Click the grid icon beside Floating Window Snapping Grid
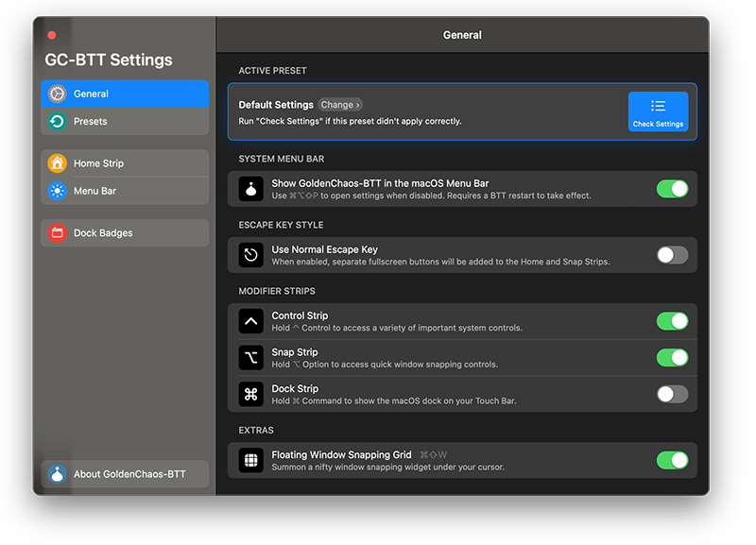 point(250,460)
